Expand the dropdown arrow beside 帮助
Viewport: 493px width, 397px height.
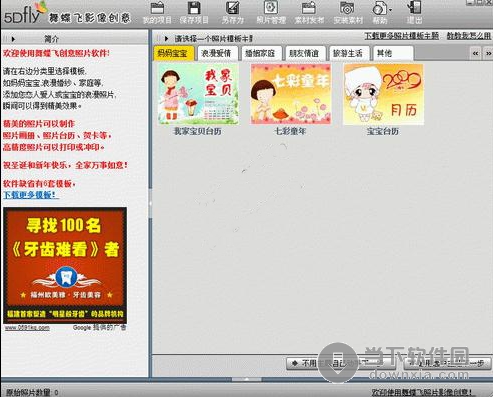click(x=390, y=11)
